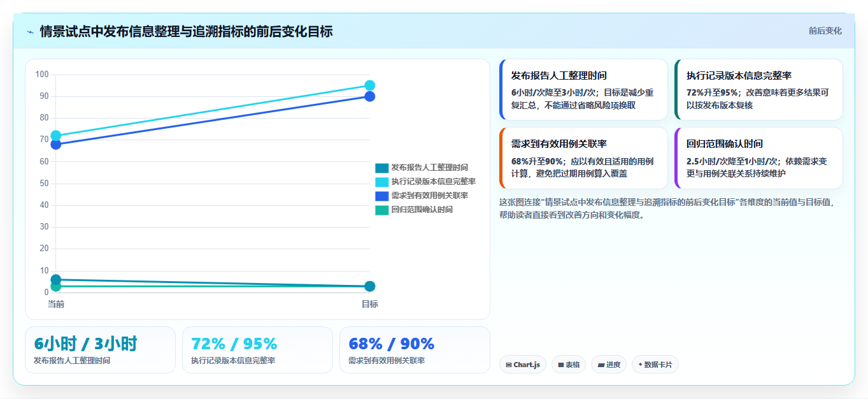868x399 pixels.
Task: Click the 数据卡片 tag icon
Action: [640, 365]
